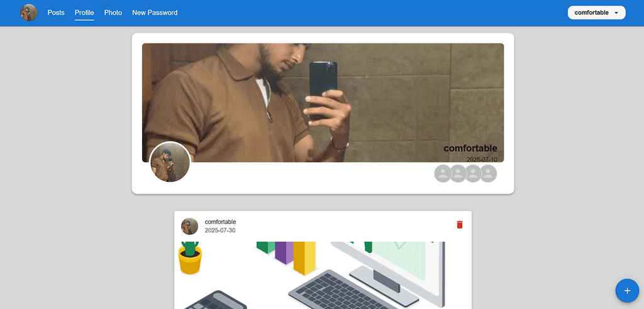Select the first gray follower avatar

(443, 174)
